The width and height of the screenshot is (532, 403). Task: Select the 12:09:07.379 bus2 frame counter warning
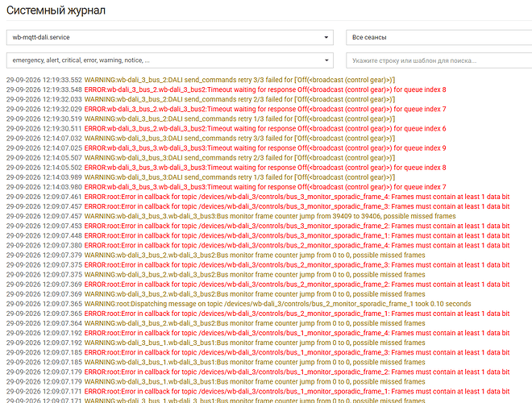215,255
